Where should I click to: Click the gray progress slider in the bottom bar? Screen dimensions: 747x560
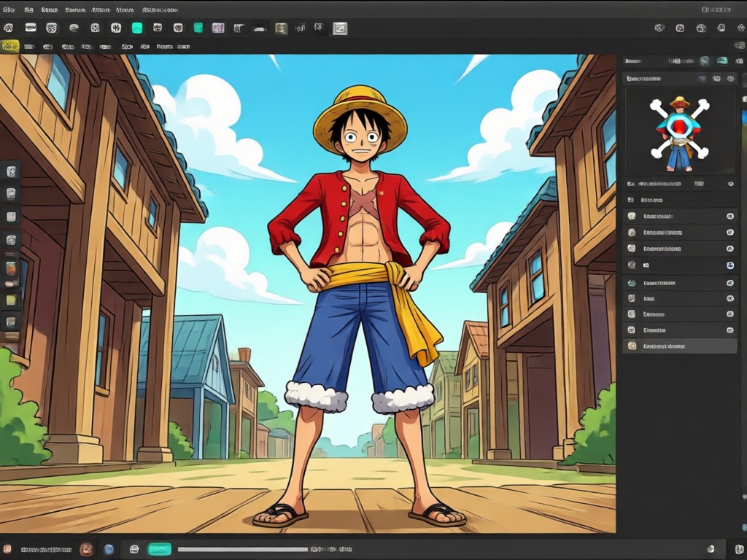point(243,550)
